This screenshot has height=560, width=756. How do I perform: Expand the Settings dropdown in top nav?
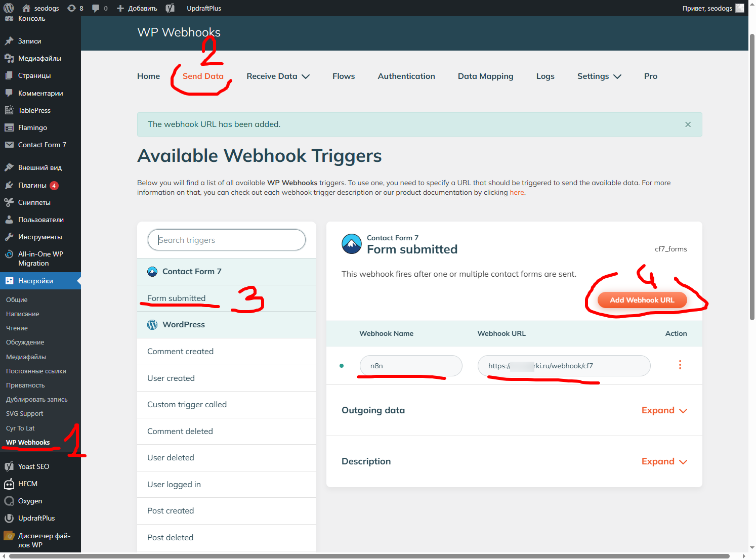[x=599, y=76]
